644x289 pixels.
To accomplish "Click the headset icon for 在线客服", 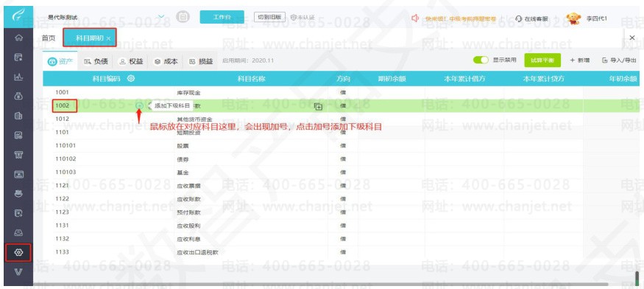I will click(x=518, y=18).
